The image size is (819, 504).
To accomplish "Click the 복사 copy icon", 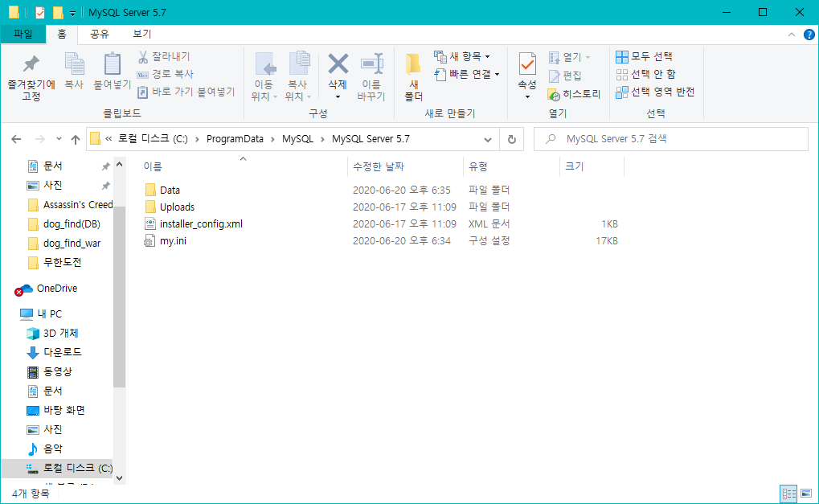I will pos(74,65).
